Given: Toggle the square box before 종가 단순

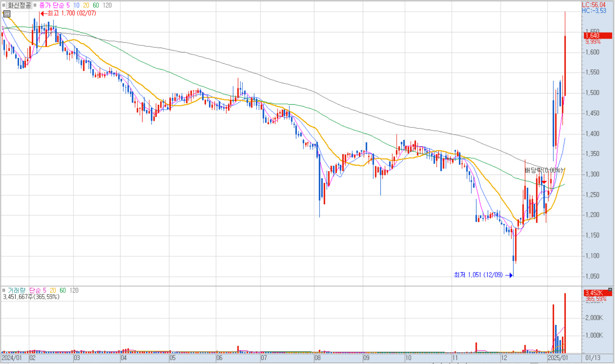Looking at the screenshot, I should (x=35, y=5).
